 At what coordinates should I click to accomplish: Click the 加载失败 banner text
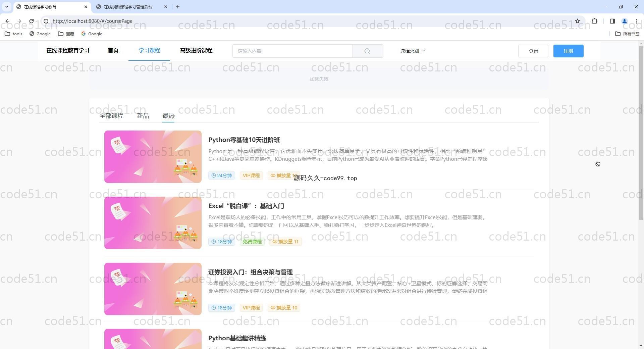point(319,79)
